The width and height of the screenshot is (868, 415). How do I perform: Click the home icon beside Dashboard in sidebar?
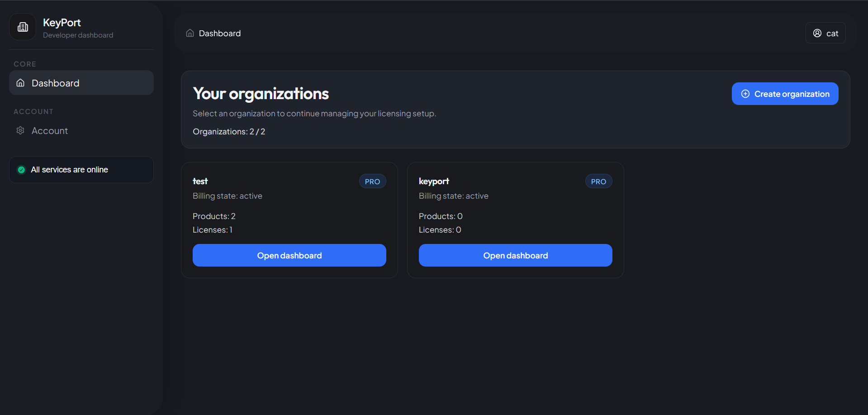click(x=20, y=83)
